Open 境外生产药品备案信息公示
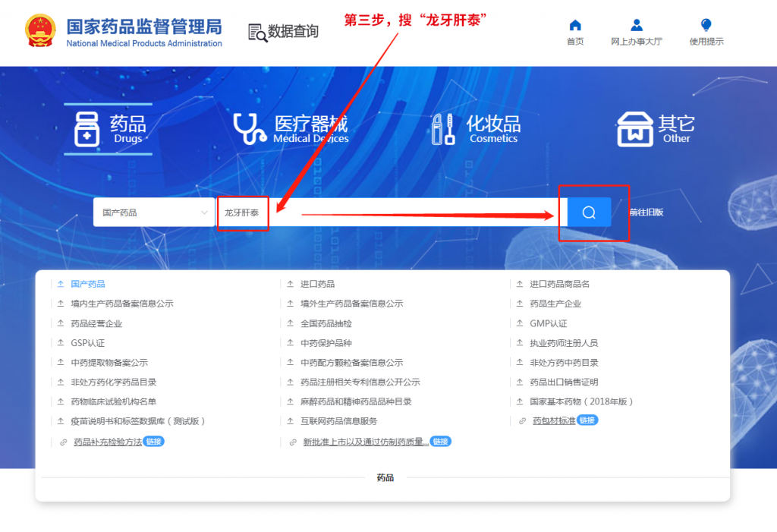Screen dimensions: 777x532 click(351, 304)
